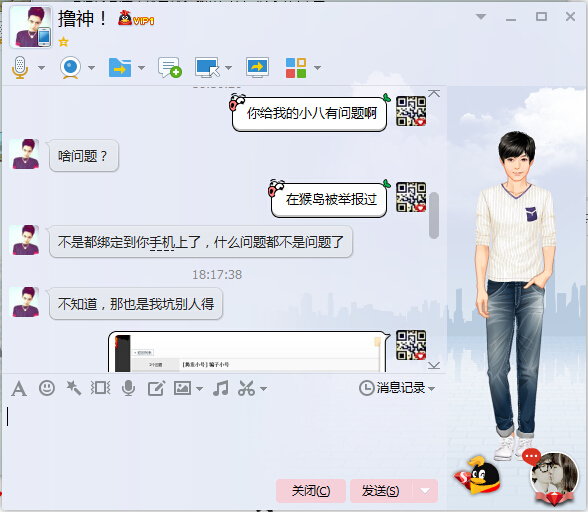Open file transfer options dropdown arrow
The image size is (588, 512).
141,68
